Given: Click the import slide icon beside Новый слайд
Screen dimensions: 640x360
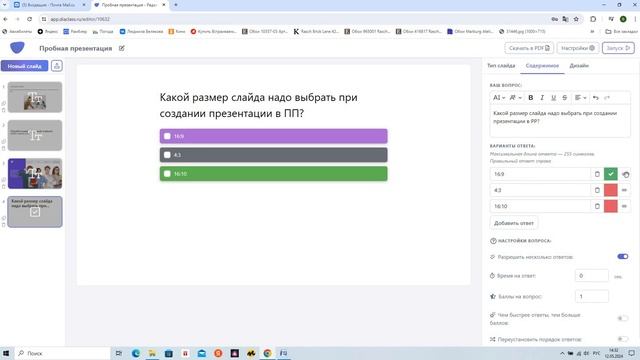Looking at the screenshot, I should tap(57, 66).
